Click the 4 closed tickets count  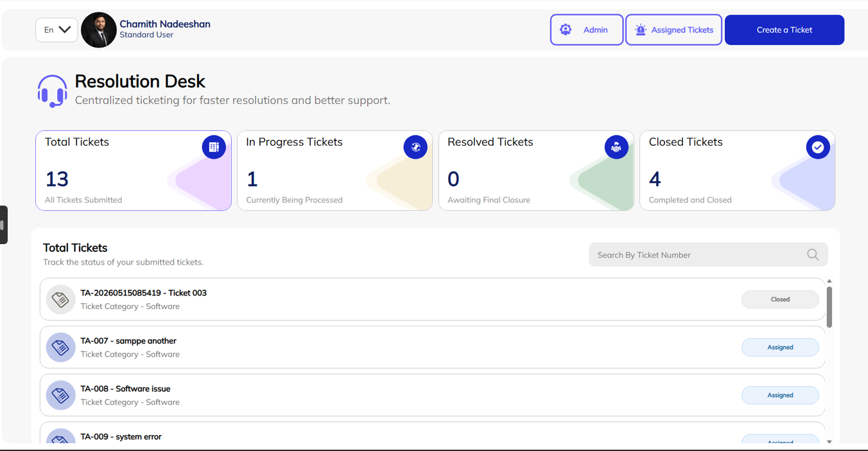coord(655,179)
